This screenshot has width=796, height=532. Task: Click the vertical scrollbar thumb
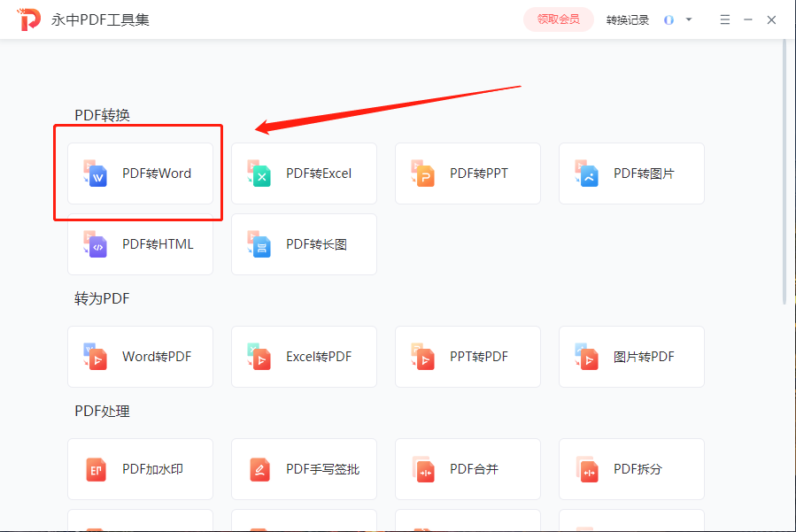(784, 173)
